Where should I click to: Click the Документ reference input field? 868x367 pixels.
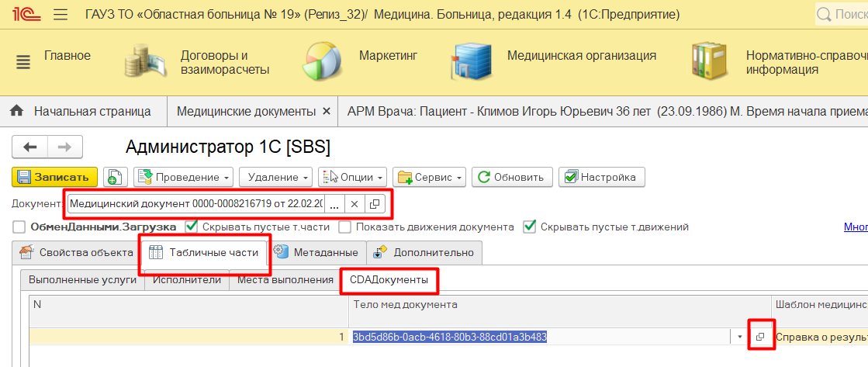[195, 204]
